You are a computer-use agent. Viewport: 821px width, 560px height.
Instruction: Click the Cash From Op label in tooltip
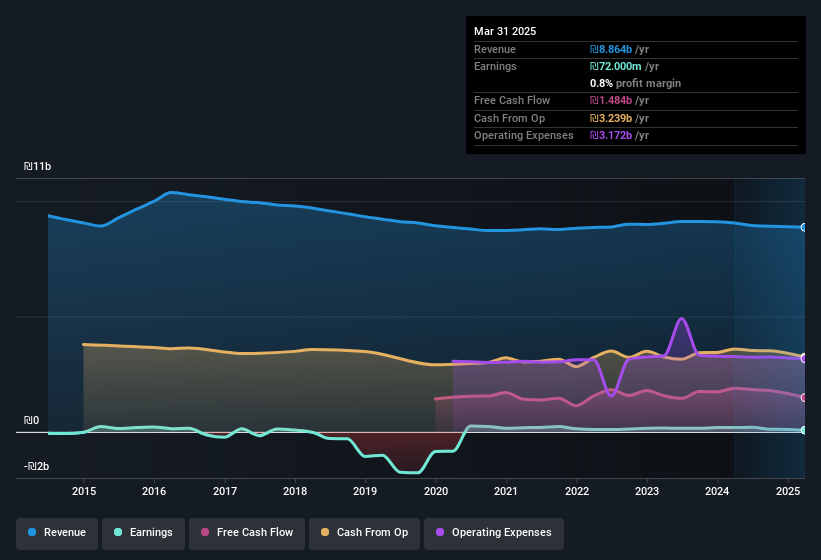pos(509,118)
